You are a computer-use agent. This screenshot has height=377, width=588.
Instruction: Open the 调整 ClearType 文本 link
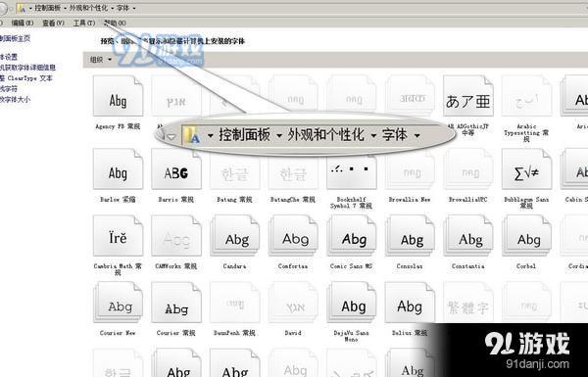[26, 78]
